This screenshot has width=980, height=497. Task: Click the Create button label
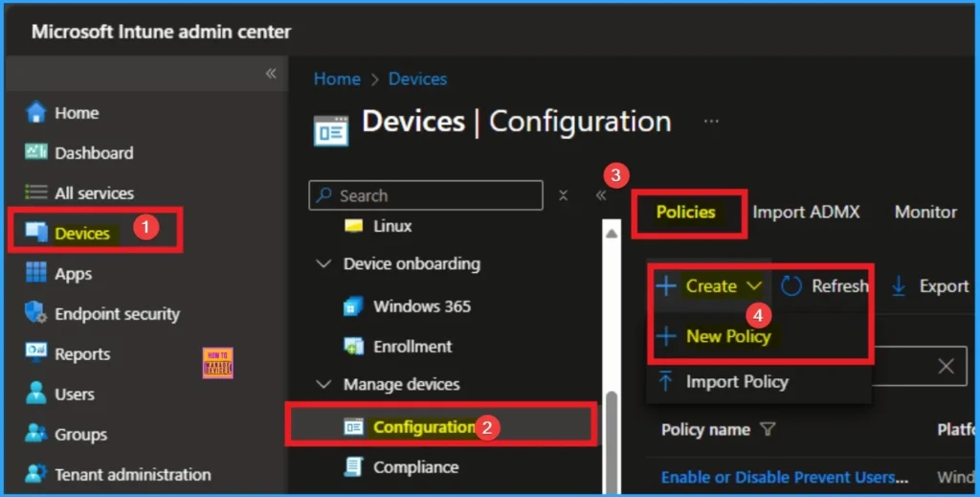711,285
